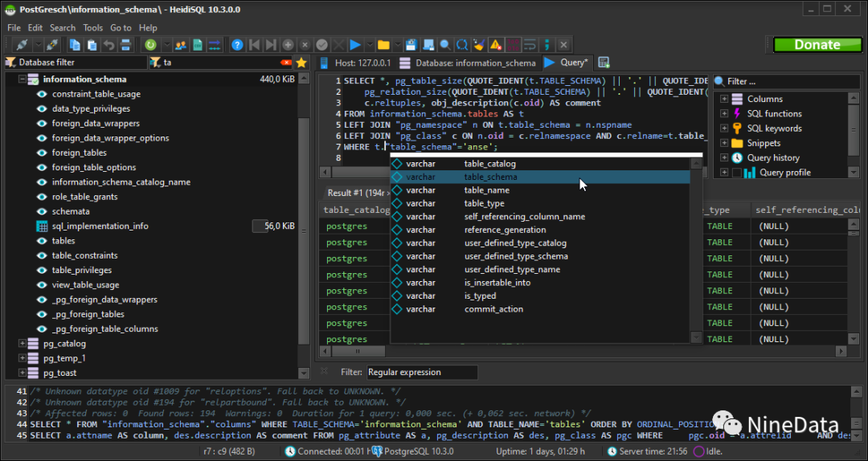The image size is (868, 461).
Task: Expand the SQL functions helper node
Action: click(724, 114)
